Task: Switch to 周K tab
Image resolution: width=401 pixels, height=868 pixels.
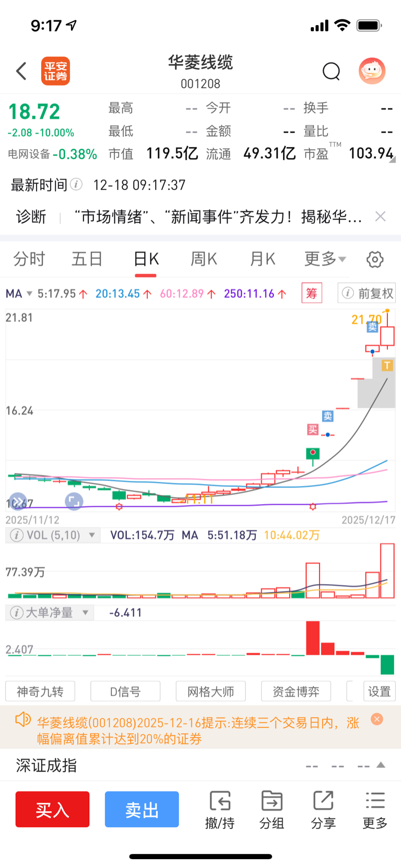Action: (x=204, y=259)
